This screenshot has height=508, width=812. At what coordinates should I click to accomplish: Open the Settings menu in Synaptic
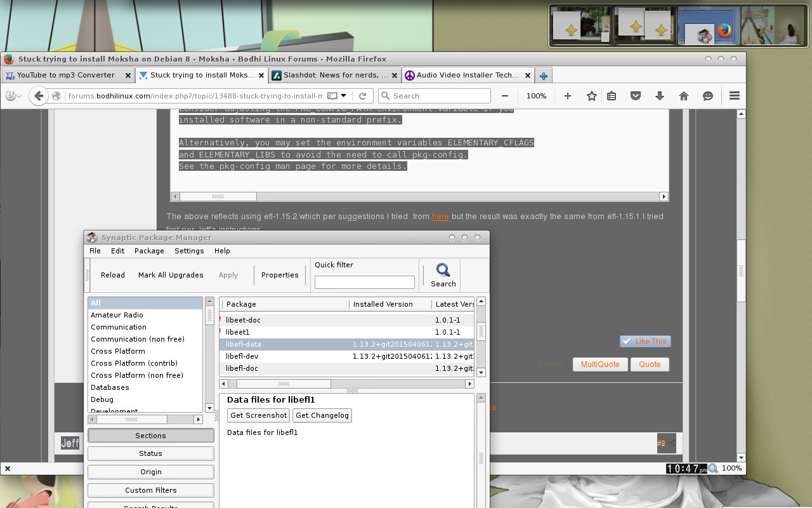[x=189, y=251]
